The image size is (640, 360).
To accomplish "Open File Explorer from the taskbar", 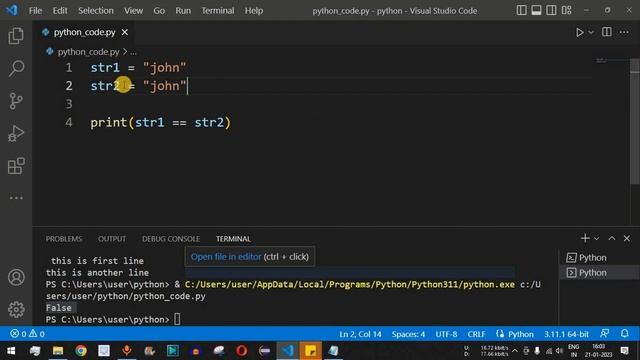I will tap(58, 351).
